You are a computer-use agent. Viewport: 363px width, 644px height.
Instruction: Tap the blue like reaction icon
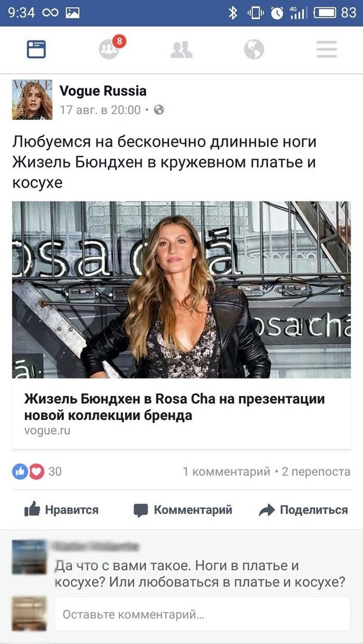point(19,472)
